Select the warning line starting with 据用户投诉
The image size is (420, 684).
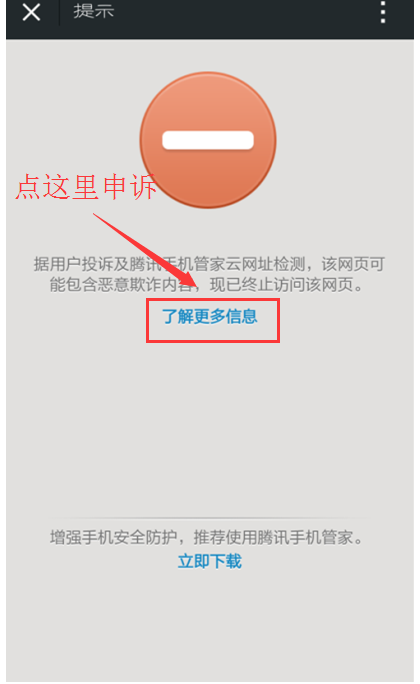tap(209, 264)
